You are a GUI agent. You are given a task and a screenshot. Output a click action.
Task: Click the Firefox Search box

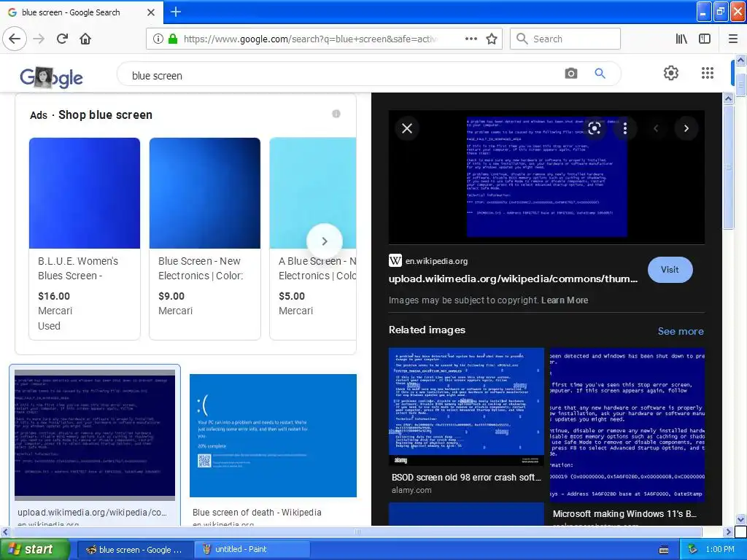coord(565,39)
